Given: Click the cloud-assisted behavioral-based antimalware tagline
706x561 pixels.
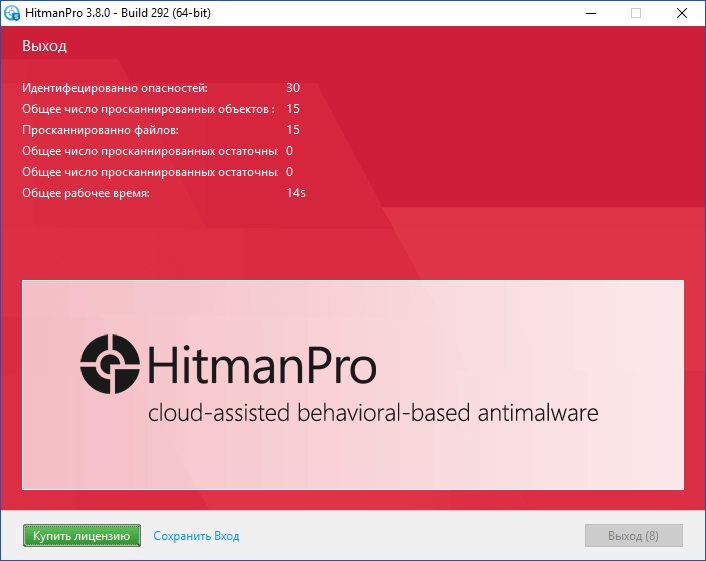Looking at the screenshot, I should (373, 413).
